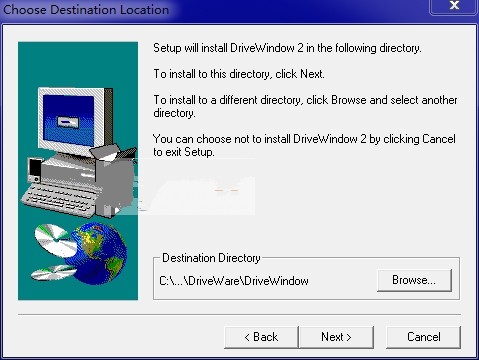Return to previous step with < Back
479x360 pixels.
point(261,337)
